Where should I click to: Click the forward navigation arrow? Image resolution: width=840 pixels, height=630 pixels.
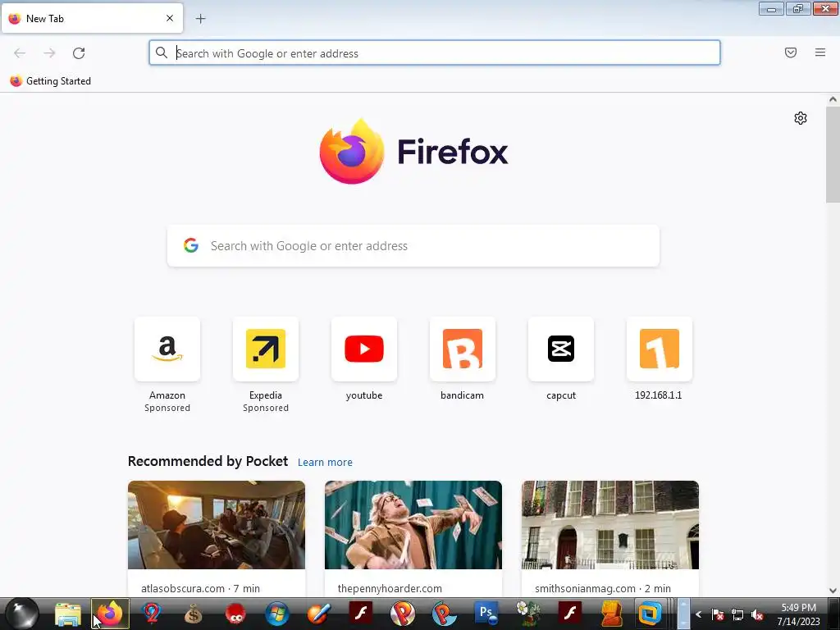click(x=49, y=53)
